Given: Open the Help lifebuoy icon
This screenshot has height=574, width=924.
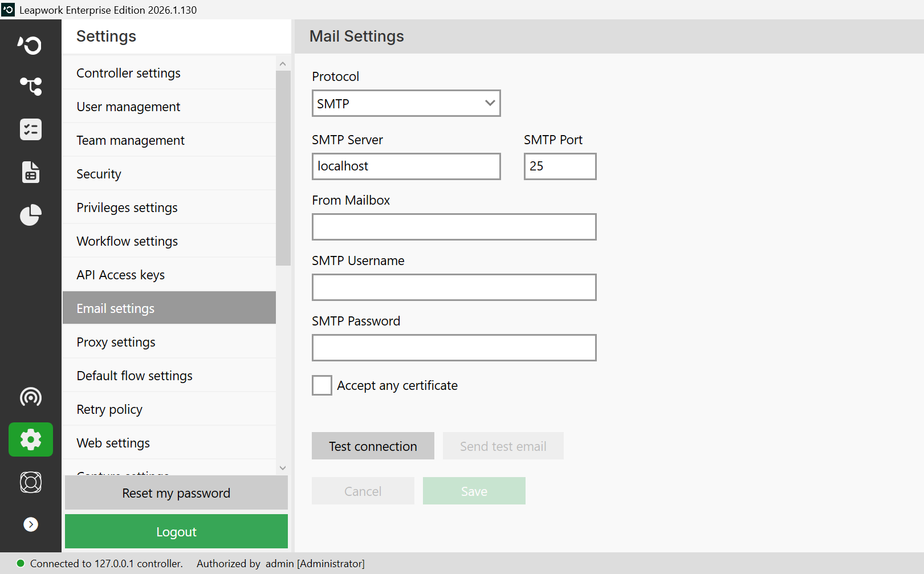Looking at the screenshot, I should tap(31, 482).
